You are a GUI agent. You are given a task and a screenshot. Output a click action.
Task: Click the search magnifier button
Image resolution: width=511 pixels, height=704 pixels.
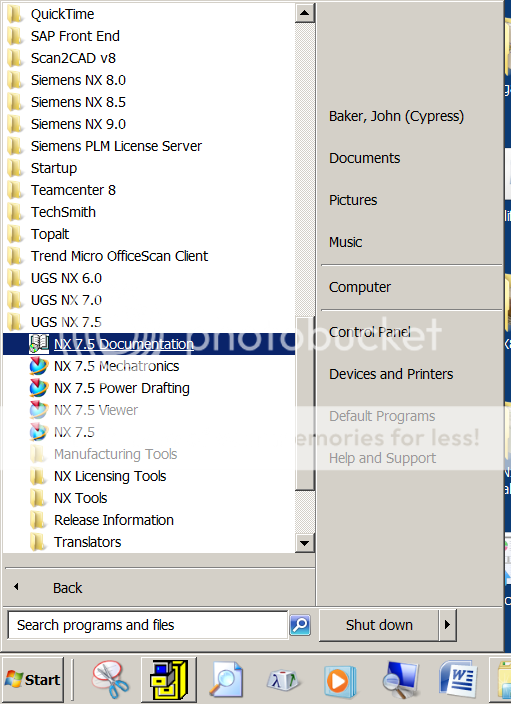[300, 625]
